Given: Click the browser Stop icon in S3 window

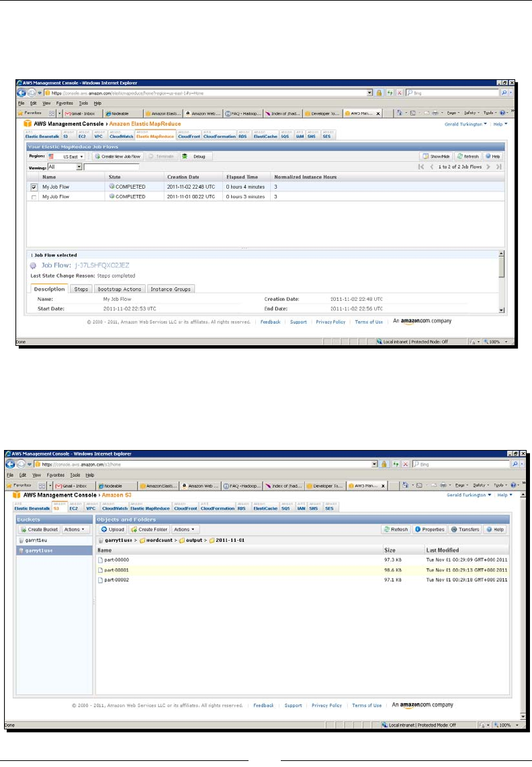Looking at the screenshot, I should tap(405, 463).
